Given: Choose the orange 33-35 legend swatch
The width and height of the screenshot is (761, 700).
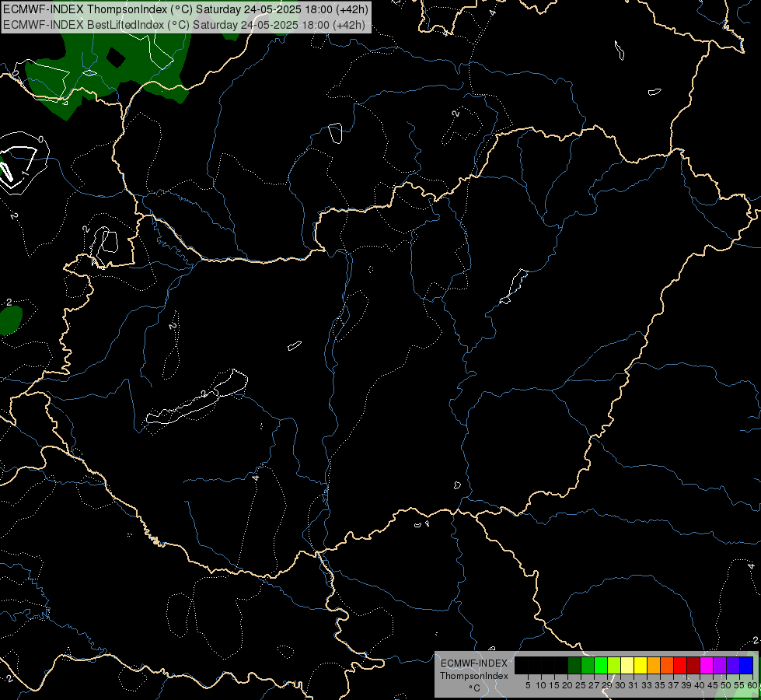Looking at the screenshot, I should [654, 665].
